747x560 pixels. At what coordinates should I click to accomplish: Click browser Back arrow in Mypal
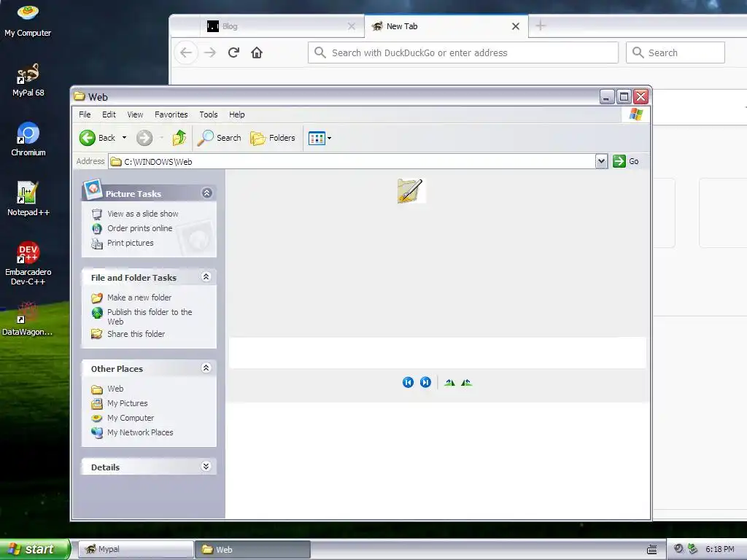pos(186,52)
